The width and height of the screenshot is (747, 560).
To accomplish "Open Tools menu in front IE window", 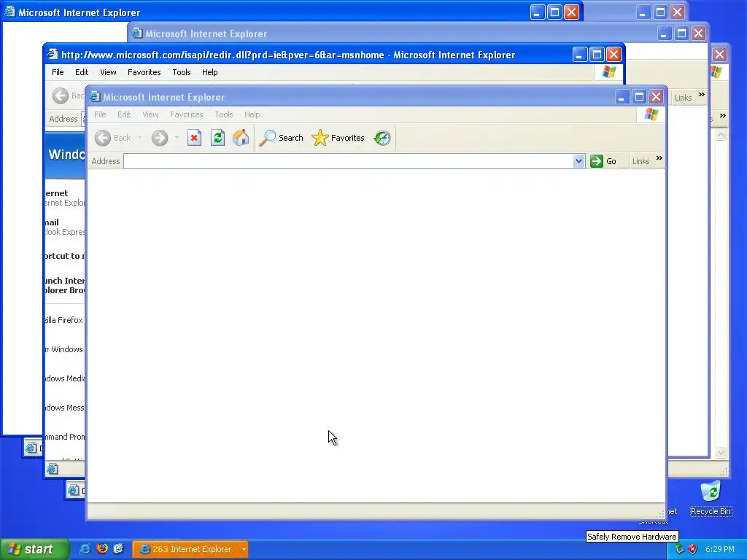I will pos(223,114).
